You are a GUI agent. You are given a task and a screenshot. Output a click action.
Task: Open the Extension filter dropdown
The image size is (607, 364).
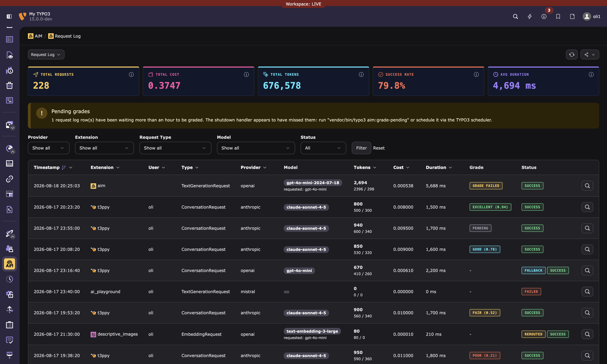click(x=104, y=148)
